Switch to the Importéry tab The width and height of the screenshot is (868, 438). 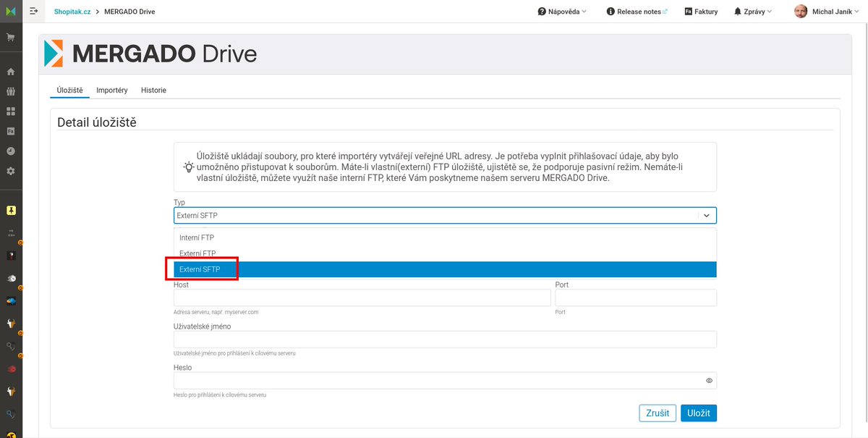(x=111, y=90)
